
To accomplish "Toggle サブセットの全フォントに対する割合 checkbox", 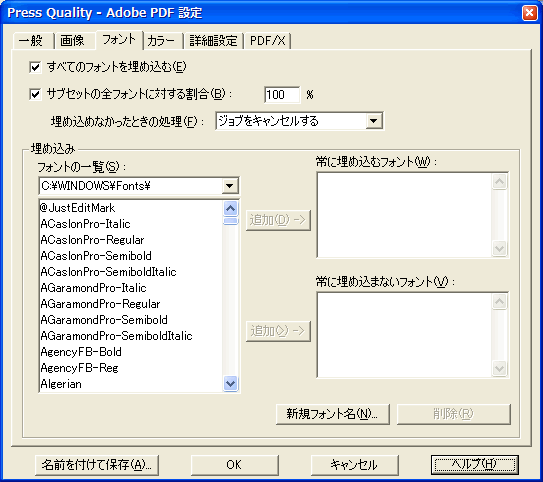I will 35,94.
